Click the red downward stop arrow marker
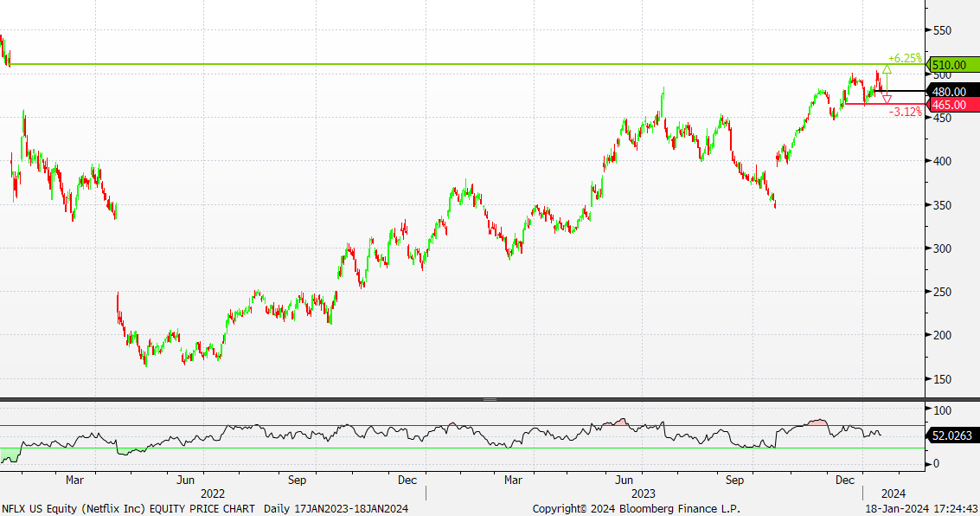Image resolution: width=980 pixels, height=516 pixels. point(887,100)
